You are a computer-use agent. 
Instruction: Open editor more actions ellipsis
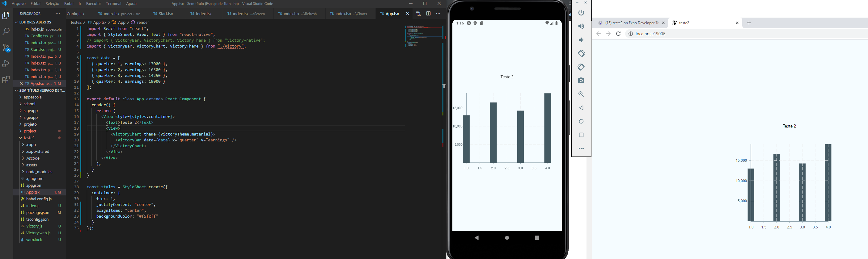tap(438, 14)
